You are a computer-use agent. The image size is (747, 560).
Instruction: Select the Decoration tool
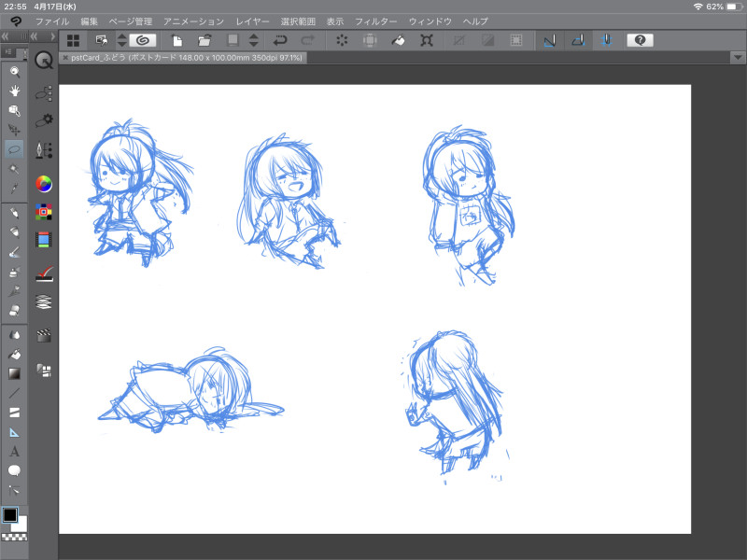coord(15,291)
